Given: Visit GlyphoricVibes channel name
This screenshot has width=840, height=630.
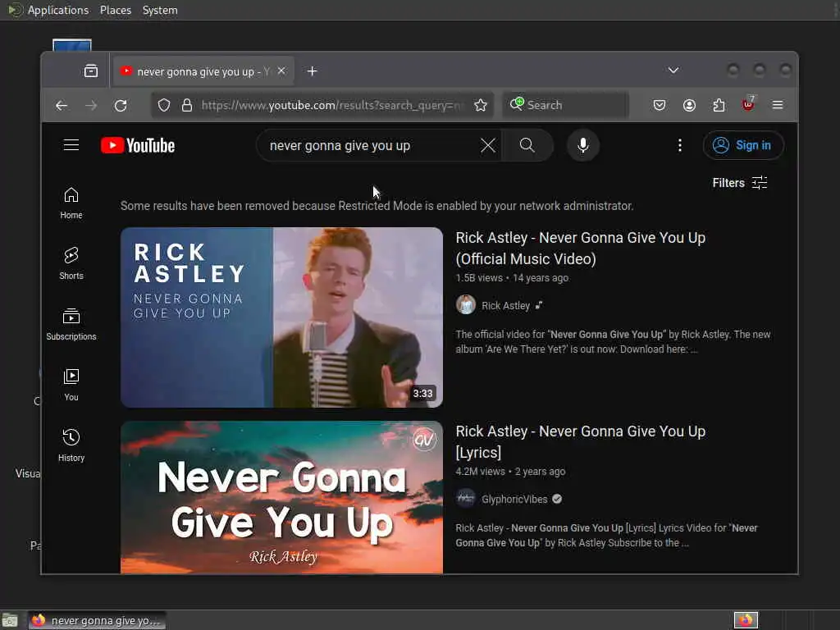Looking at the screenshot, I should click(x=514, y=500).
